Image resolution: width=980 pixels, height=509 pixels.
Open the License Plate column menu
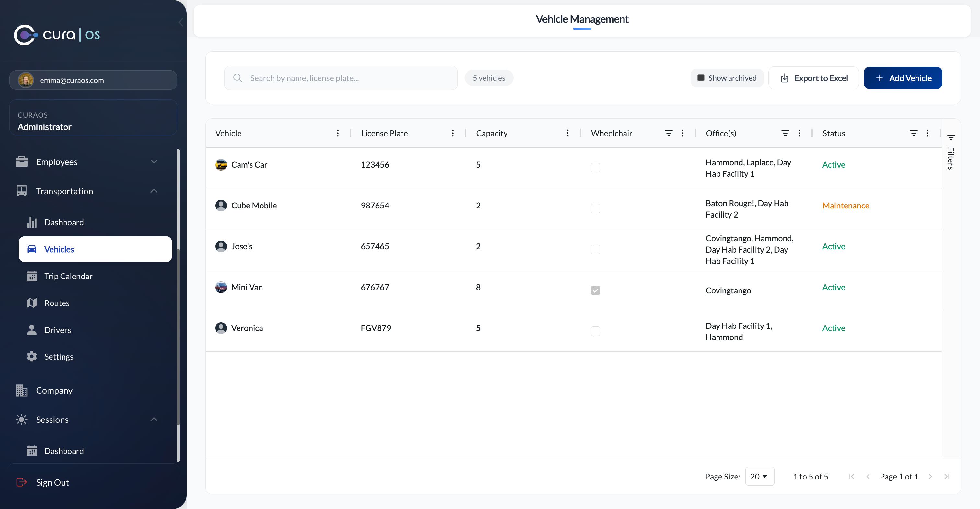[453, 133]
